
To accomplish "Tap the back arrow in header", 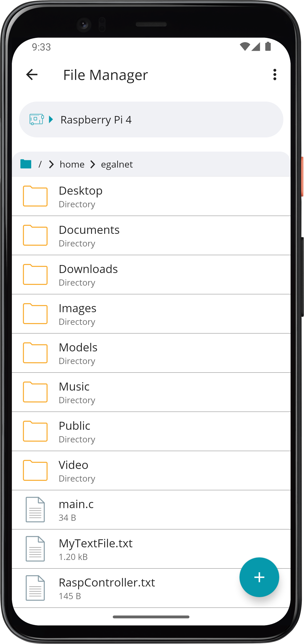I will (x=32, y=75).
